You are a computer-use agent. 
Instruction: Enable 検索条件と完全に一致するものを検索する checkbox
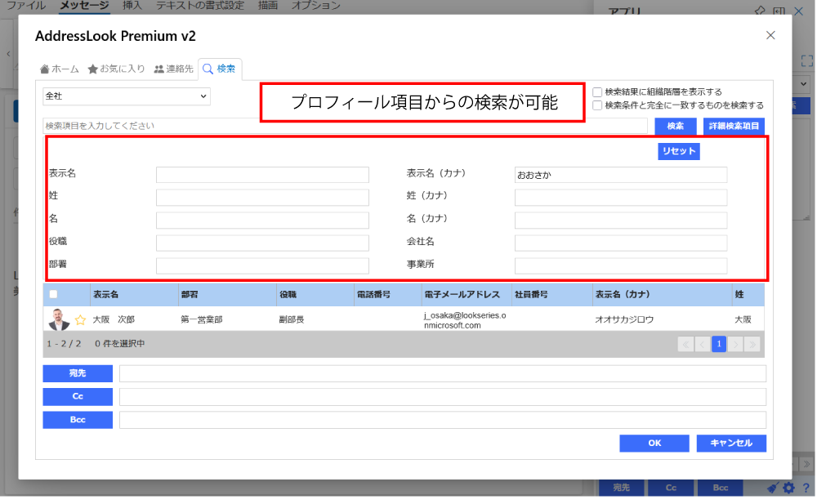(598, 106)
